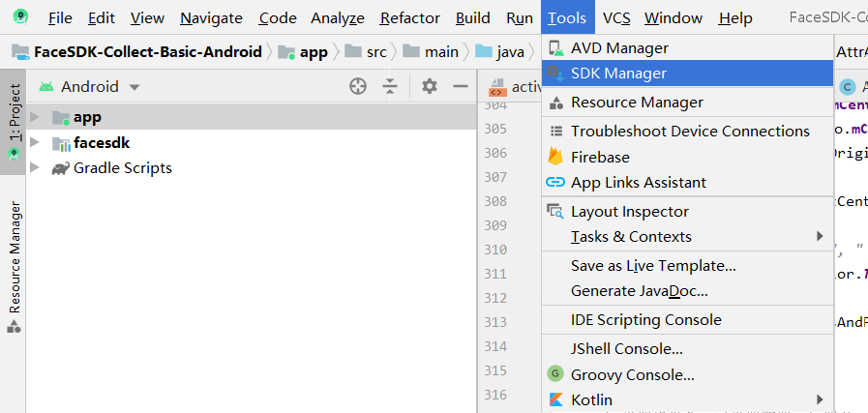Open Layout Inspector
This screenshot has height=413, width=868.
687,212
